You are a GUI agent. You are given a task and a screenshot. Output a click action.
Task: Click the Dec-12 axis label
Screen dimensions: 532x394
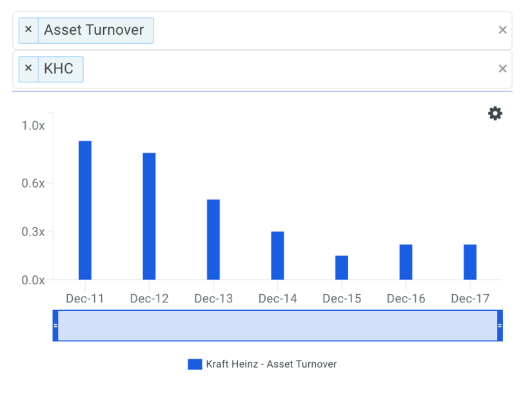tap(150, 299)
